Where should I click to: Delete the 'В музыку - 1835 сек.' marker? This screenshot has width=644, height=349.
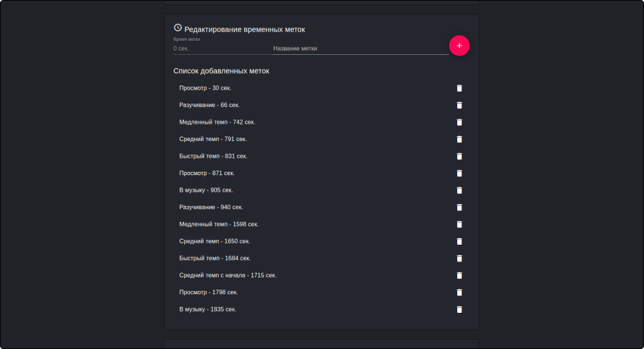point(459,310)
